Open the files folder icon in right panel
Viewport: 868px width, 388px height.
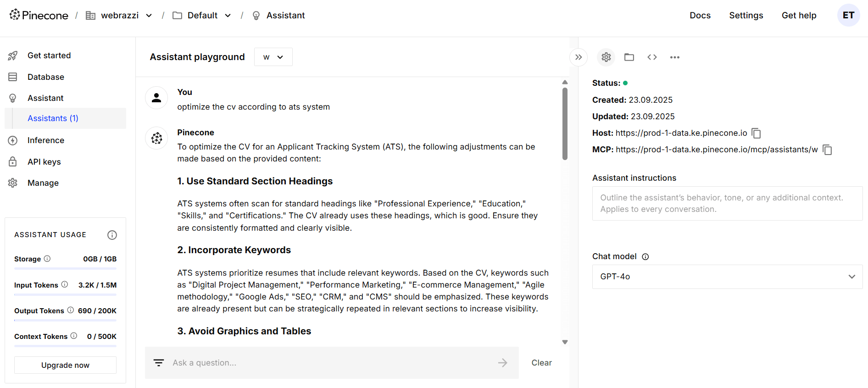pos(629,57)
